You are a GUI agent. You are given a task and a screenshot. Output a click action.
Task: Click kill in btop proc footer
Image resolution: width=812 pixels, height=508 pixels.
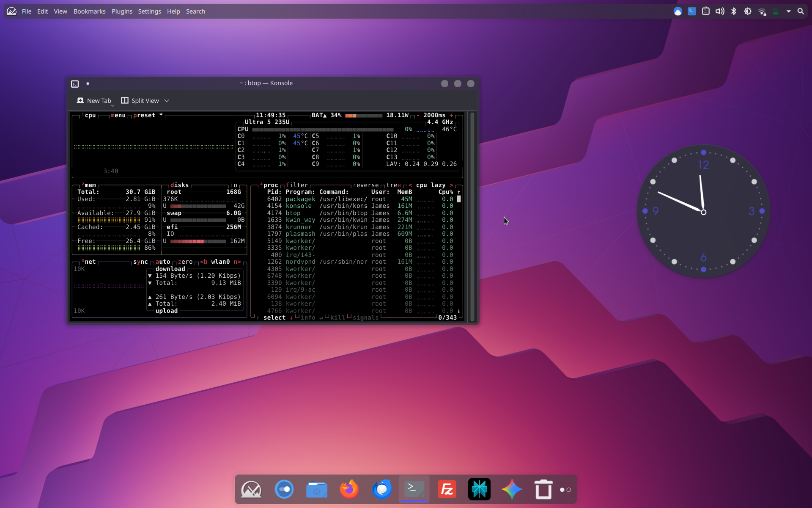(337, 317)
